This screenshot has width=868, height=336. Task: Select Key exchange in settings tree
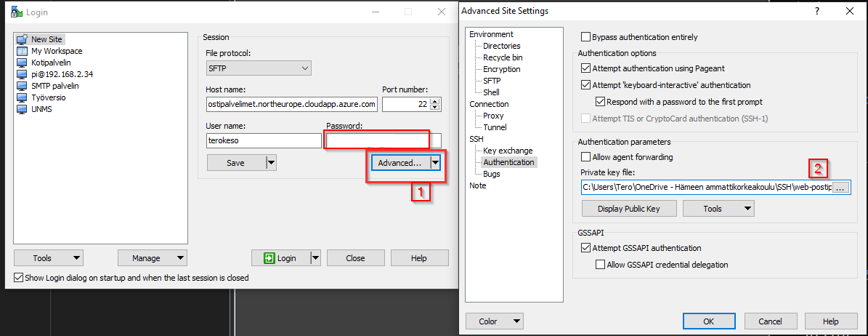tap(508, 151)
